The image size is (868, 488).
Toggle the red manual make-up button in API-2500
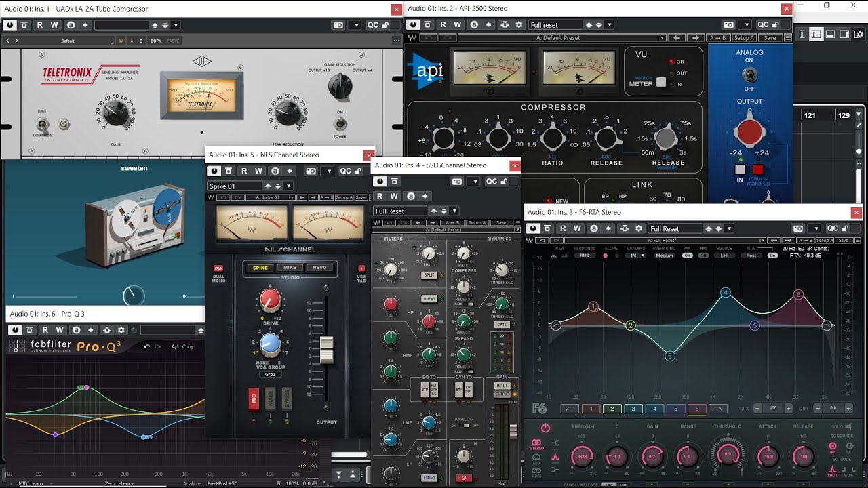[x=758, y=169]
